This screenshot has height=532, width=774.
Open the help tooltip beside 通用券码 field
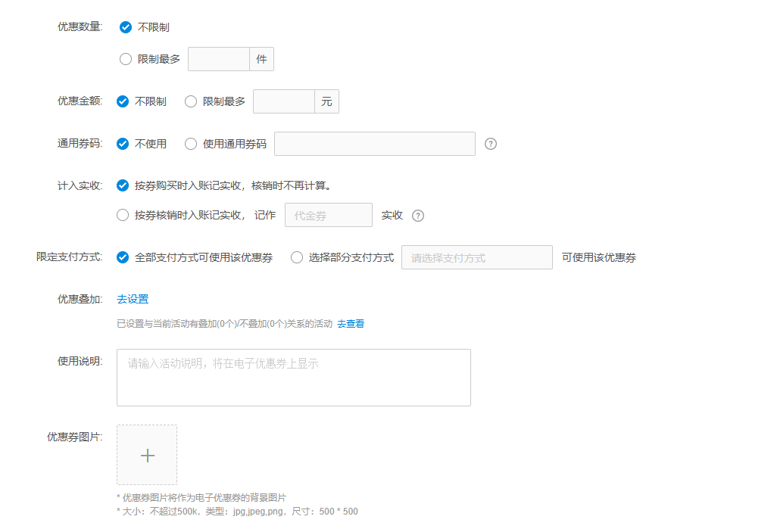point(490,144)
